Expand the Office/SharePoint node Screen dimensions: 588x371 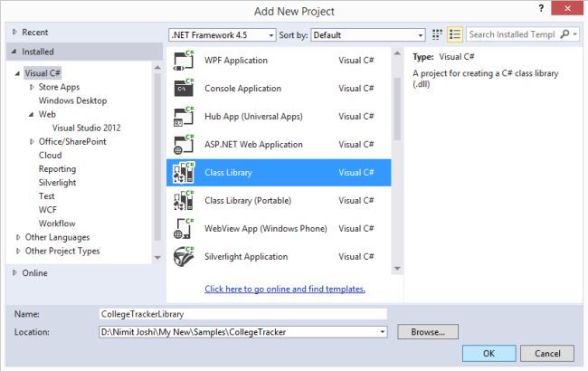(x=32, y=142)
